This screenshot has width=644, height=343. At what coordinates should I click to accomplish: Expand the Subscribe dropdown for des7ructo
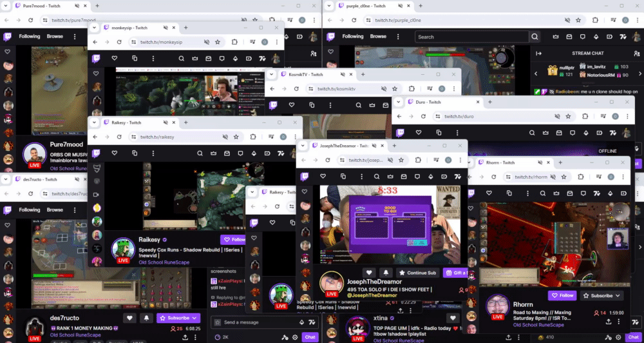(x=194, y=318)
